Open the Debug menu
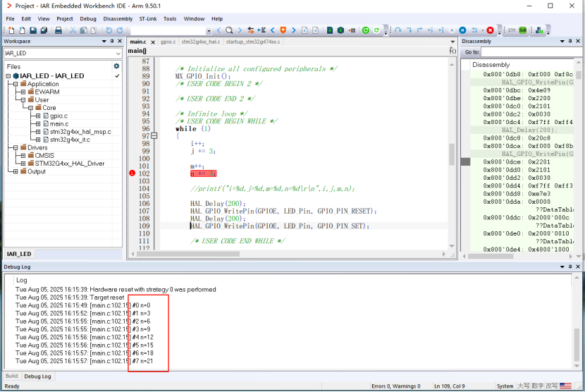Image resolution: width=585 pixels, height=392 pixels. click(88, 18)
